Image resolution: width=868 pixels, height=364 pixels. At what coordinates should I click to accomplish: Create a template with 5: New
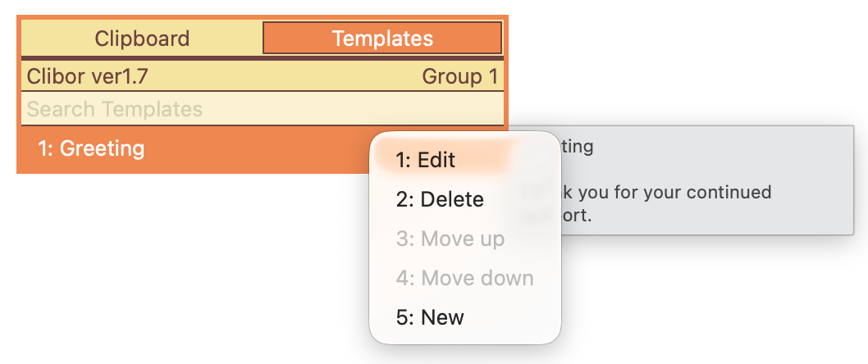click(430, 317)
